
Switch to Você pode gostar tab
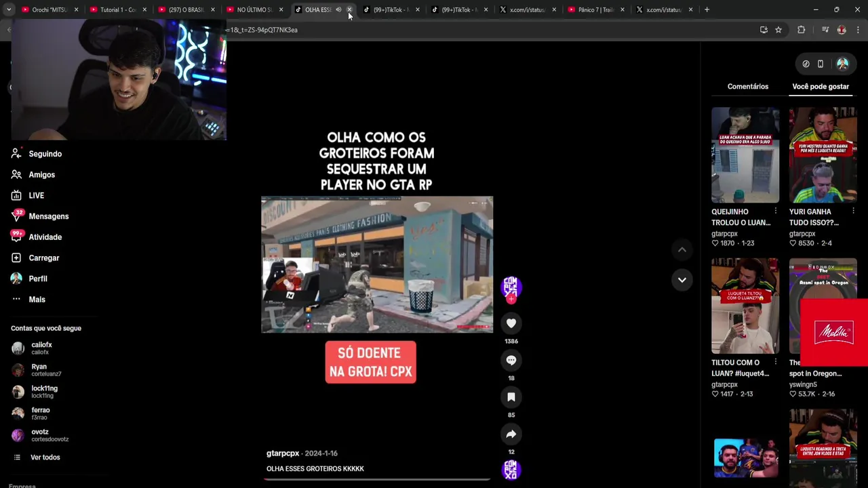coord(821,87)
